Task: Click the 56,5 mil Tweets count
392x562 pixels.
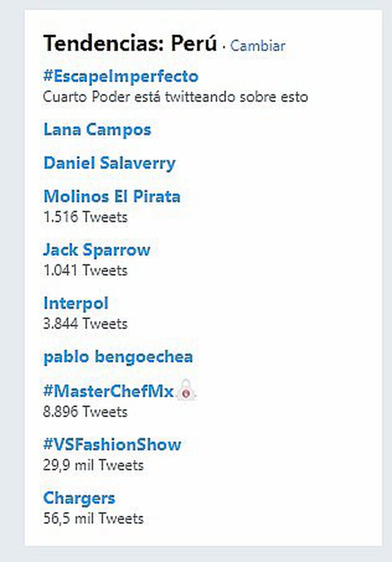Action: (93, 518)
